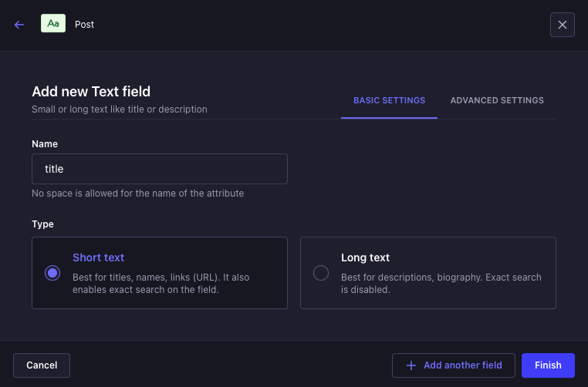
Task: Switch to the Basic Settings tab
Action: (389, 100)
